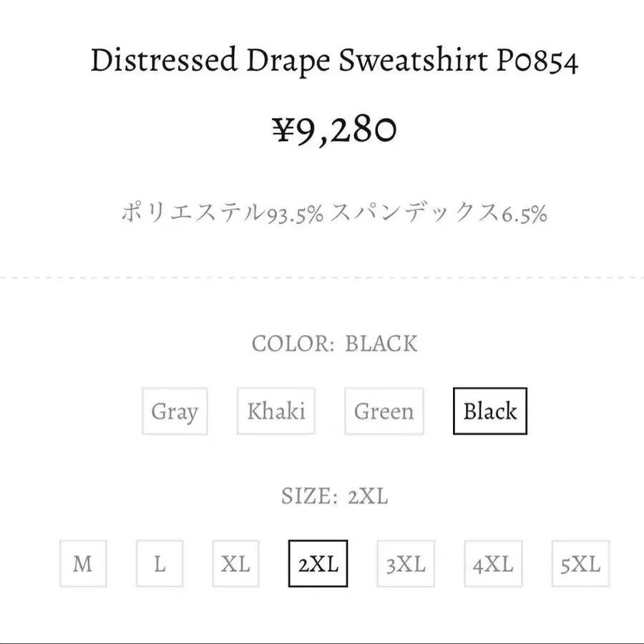Click the dashed divider line

click(322, 276)
